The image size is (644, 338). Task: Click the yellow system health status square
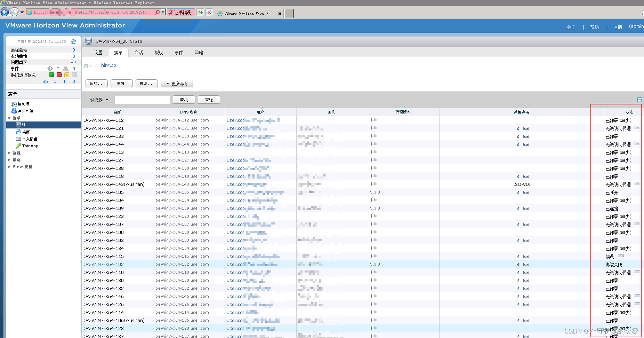(x=67, y=75)
